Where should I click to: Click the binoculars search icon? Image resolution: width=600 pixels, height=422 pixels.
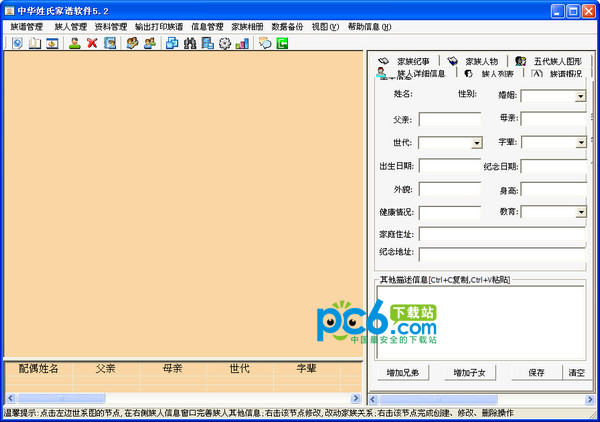[190, 43]
